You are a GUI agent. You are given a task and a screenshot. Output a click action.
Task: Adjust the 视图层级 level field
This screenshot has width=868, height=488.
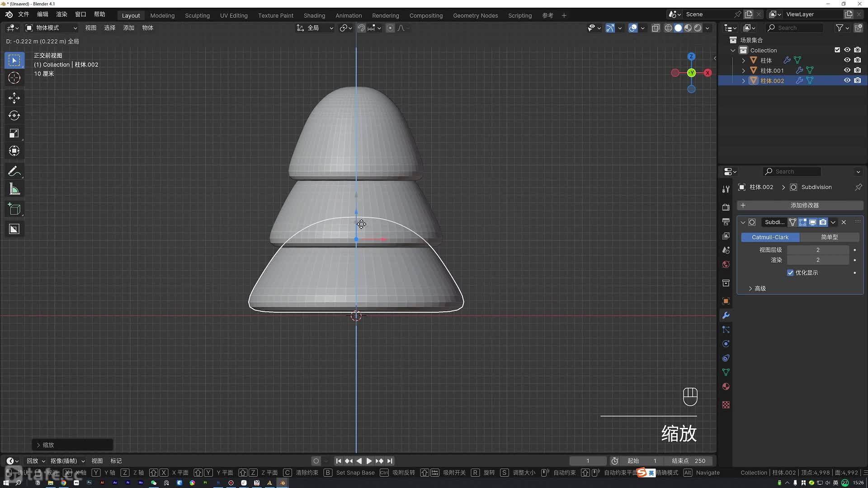818,250
